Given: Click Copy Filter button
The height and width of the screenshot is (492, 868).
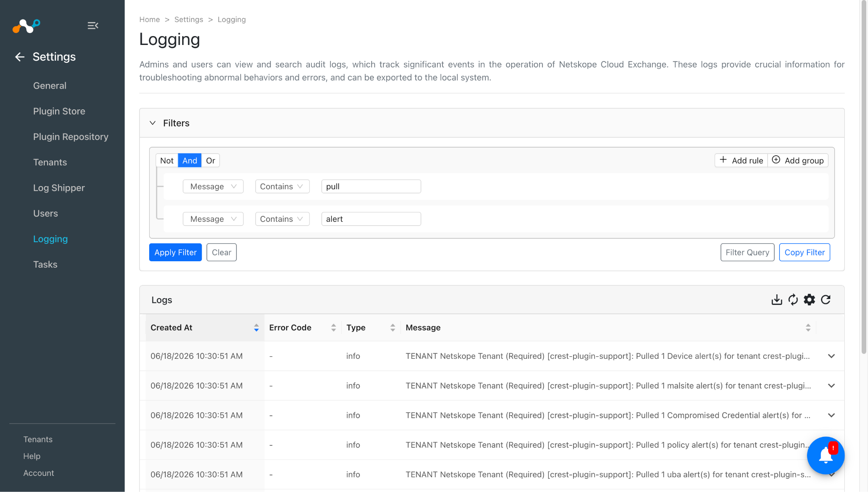Looking at the screenshot, I should [x=805, y=252].
